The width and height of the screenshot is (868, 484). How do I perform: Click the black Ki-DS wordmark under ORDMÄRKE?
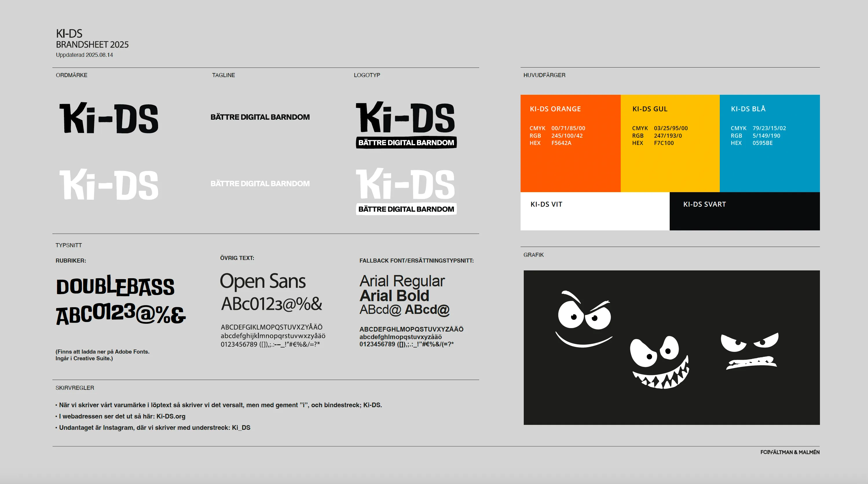click(109, 118)
